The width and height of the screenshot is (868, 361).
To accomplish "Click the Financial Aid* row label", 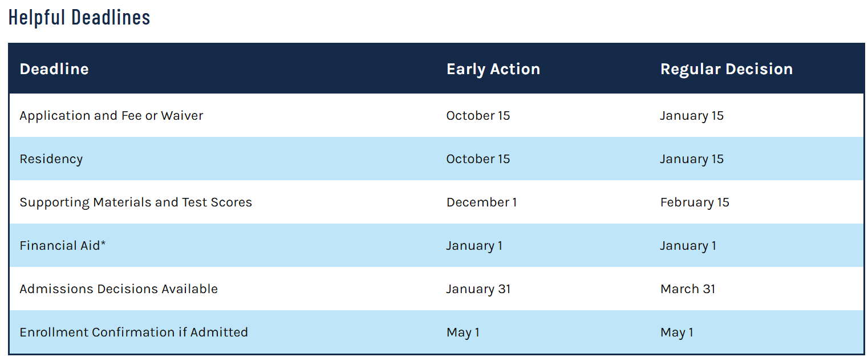I will click(x=63, y=246).
